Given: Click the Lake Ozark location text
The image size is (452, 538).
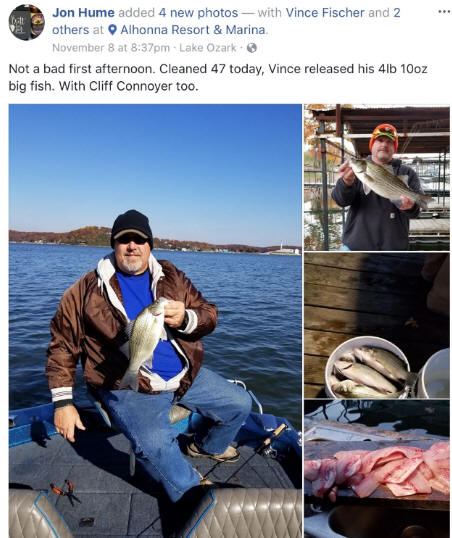Looking at the screenshot, I should click(x=208, y=48).
